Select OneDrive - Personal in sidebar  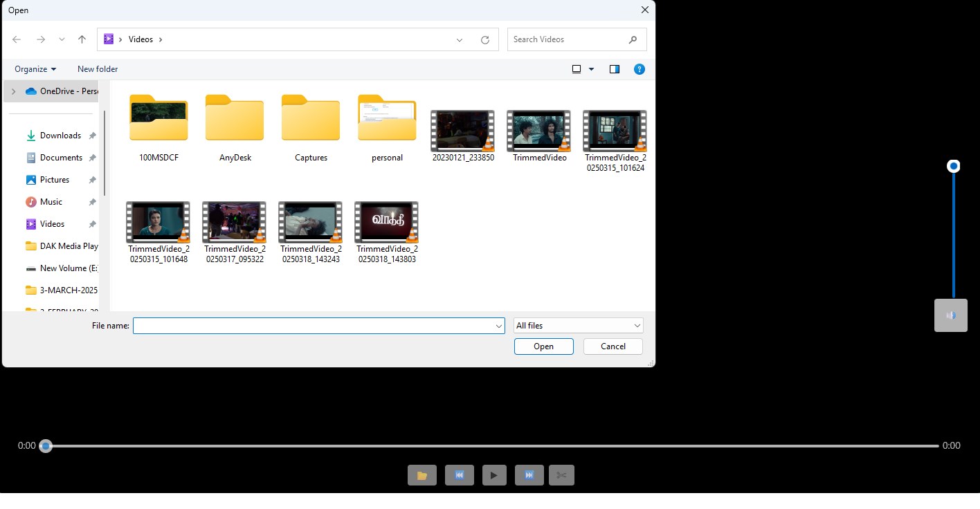(62, 91)
